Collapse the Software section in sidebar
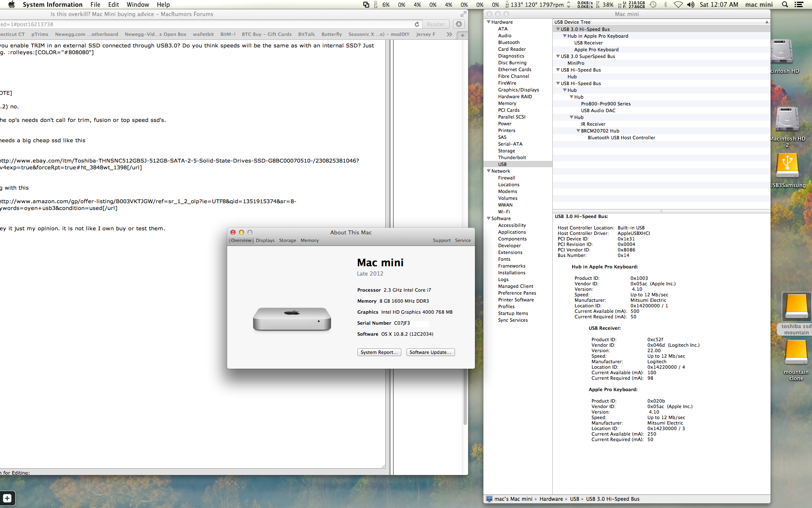 coord(488,218)
